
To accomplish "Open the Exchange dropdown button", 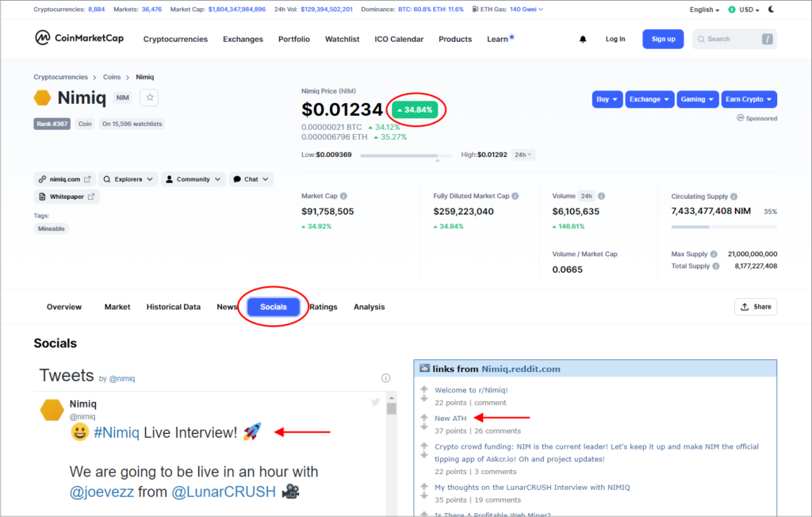I will point(649,99).
